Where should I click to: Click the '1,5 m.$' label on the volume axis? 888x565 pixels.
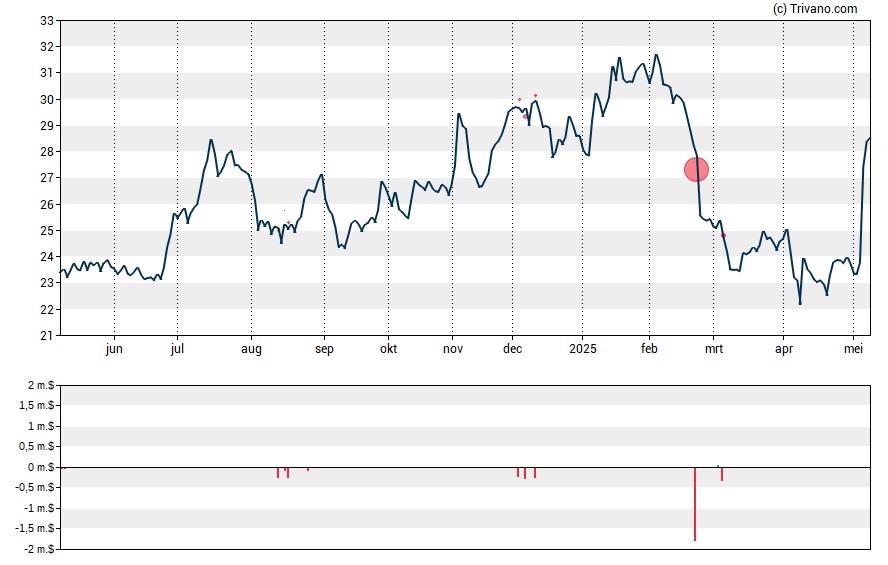37,406
